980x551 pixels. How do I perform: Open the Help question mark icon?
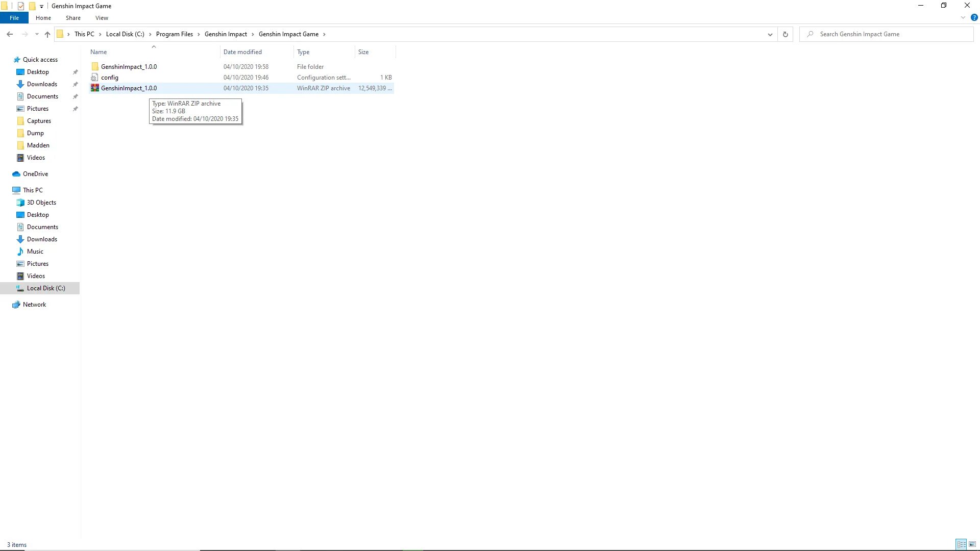tap(974, 17)
